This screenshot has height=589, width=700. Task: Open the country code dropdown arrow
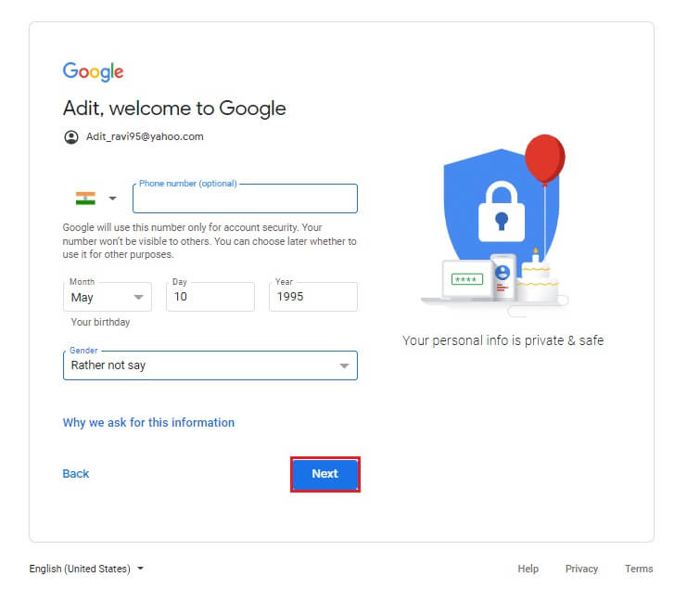point(112,198)
